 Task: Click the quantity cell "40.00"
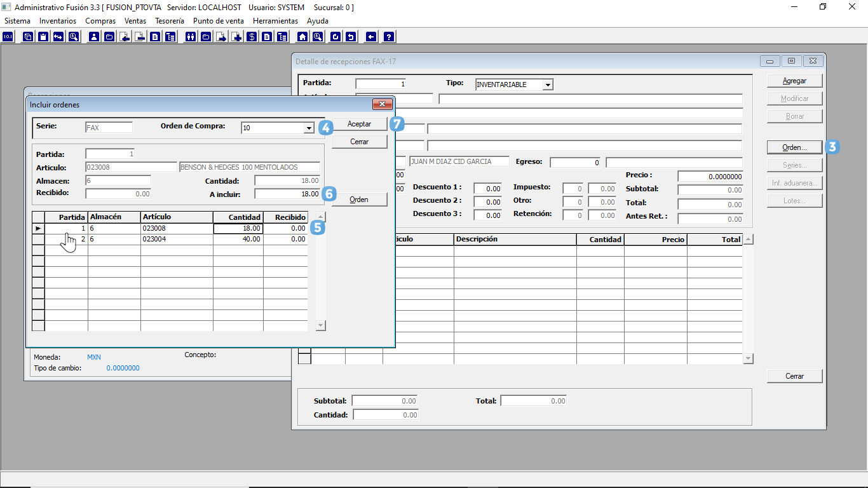coord(238,240)
